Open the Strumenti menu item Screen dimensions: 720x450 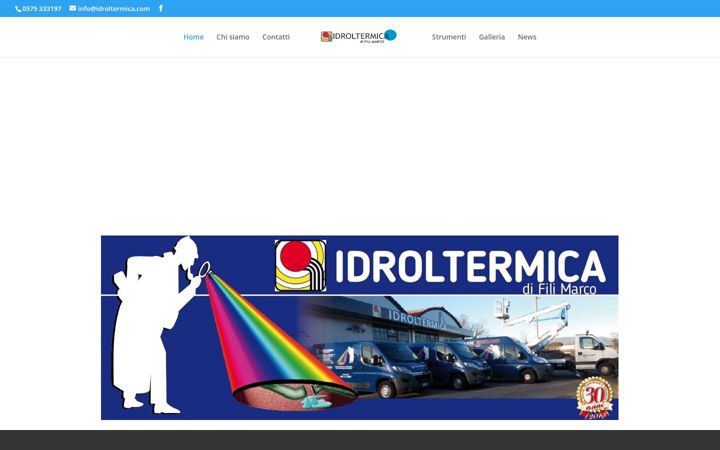[x=449, y=37]
